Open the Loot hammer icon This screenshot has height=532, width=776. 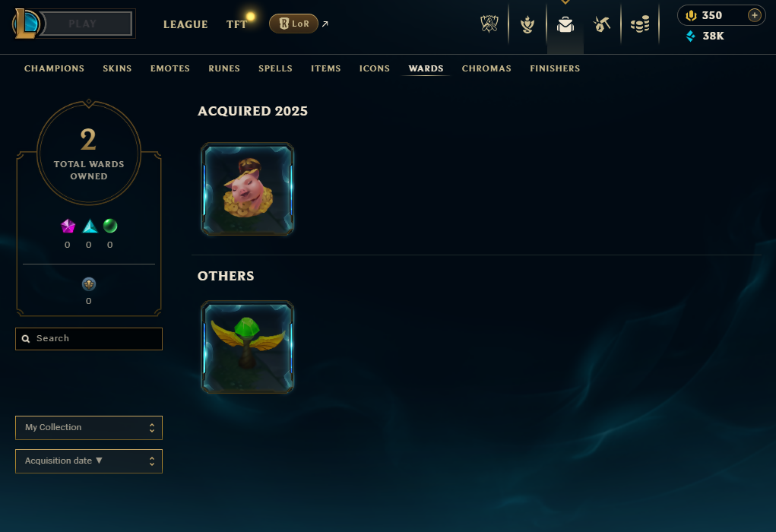602,24
